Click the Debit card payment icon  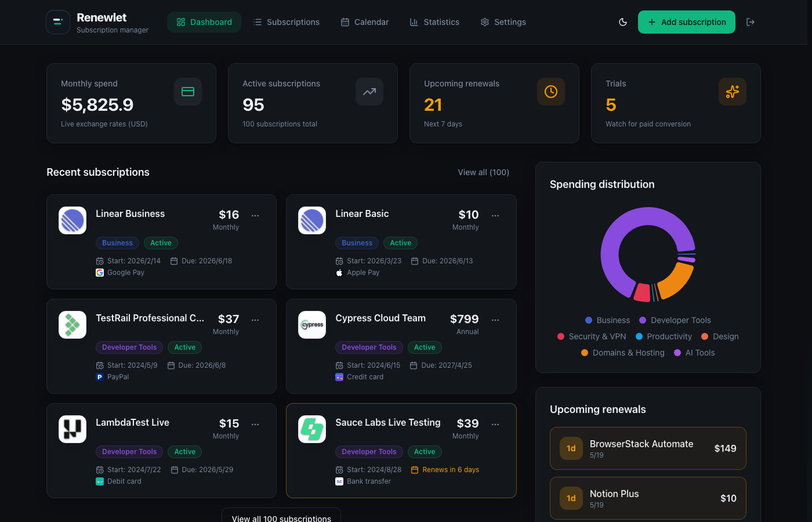point(100,481)
